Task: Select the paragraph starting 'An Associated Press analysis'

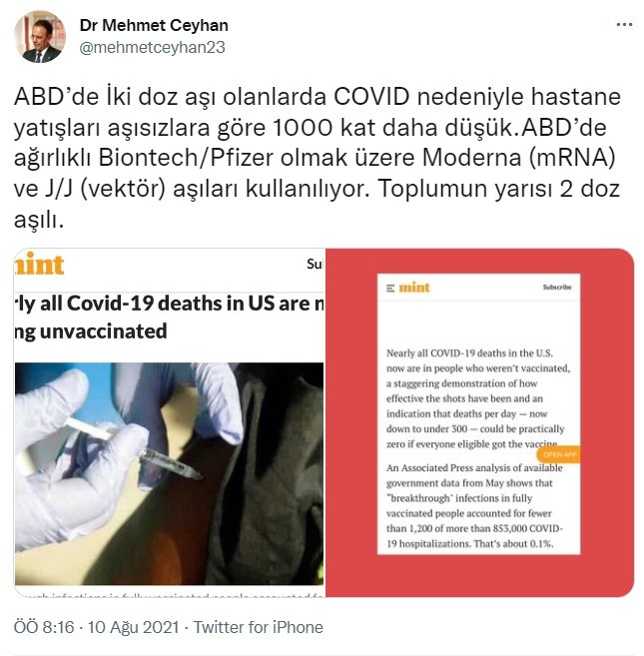Action: [474, 506]
